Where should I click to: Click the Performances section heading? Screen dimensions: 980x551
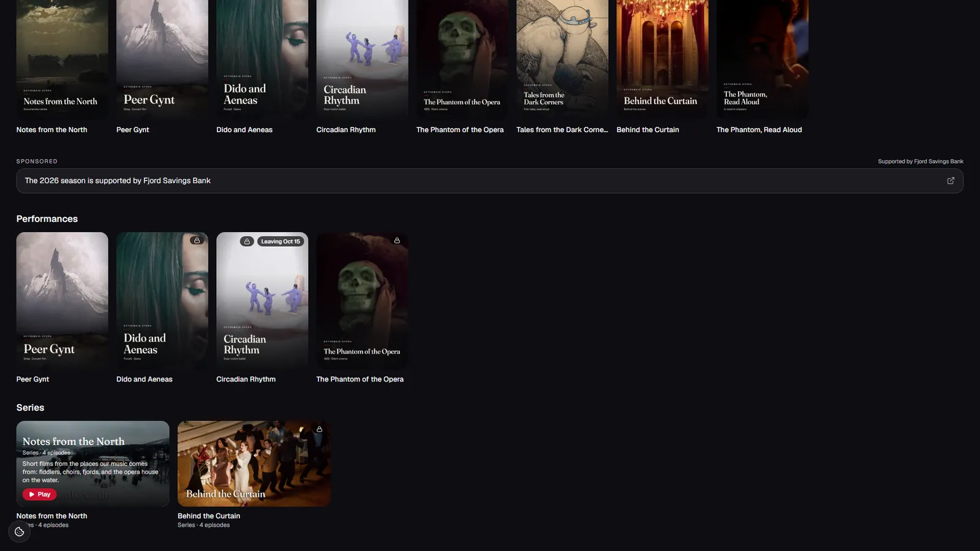coord(47,219)
